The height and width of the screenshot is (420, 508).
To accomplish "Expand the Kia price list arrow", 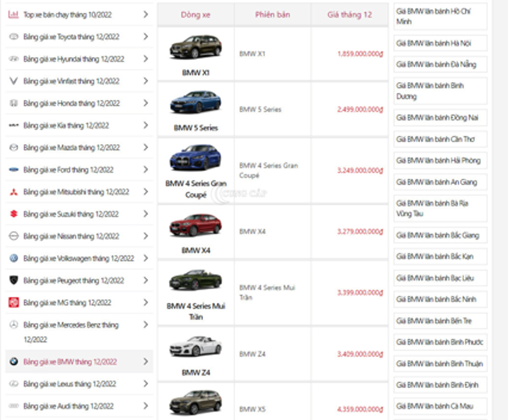I will point(146,126).
